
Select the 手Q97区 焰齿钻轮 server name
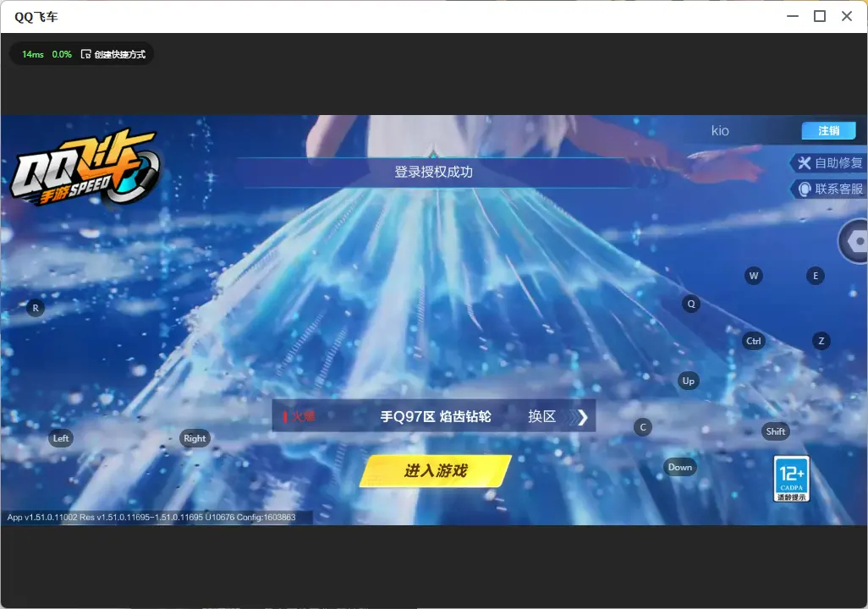[x=435, y=416]
